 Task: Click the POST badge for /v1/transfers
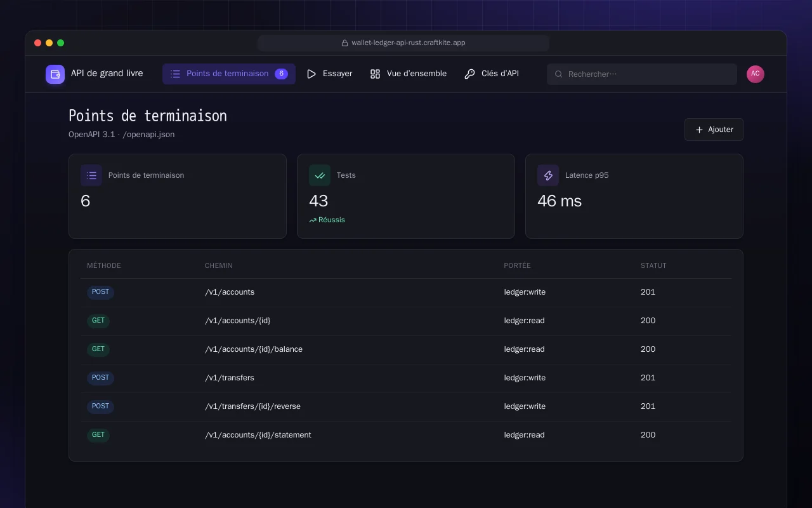pos(100,378)
